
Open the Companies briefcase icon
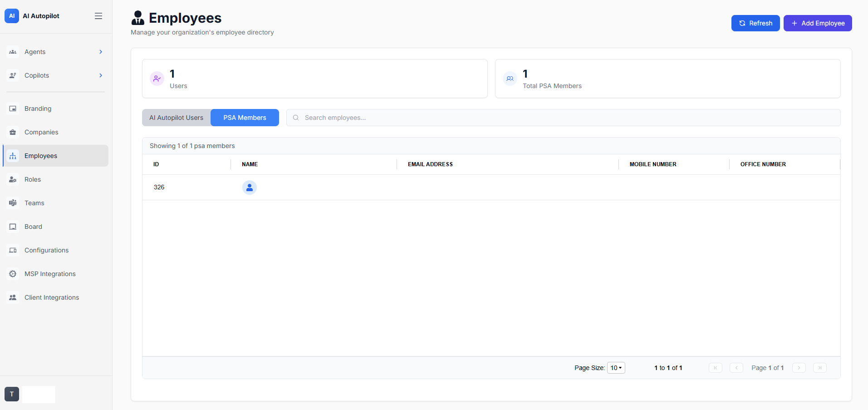click(x=13, y=132)
